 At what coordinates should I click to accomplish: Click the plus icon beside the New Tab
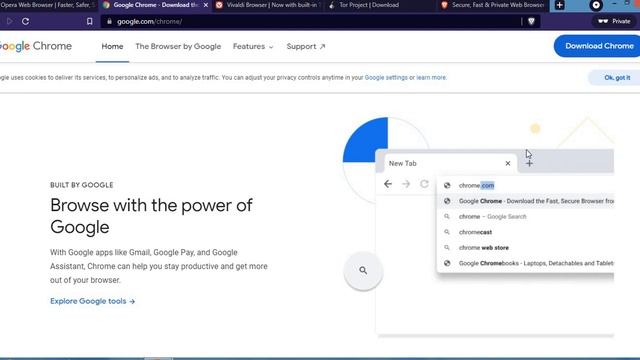(x=529, y=164)
